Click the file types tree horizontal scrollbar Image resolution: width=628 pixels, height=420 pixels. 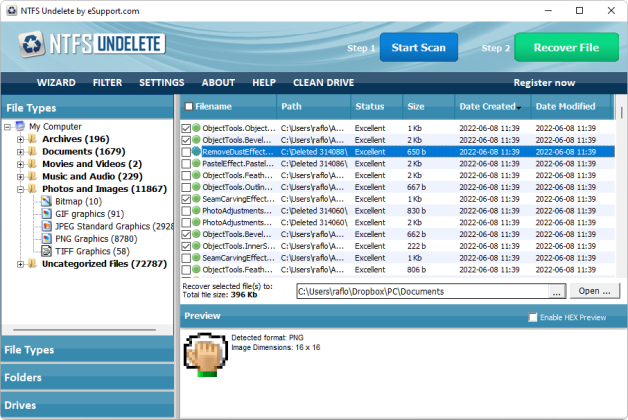click(x=85, y=330)
